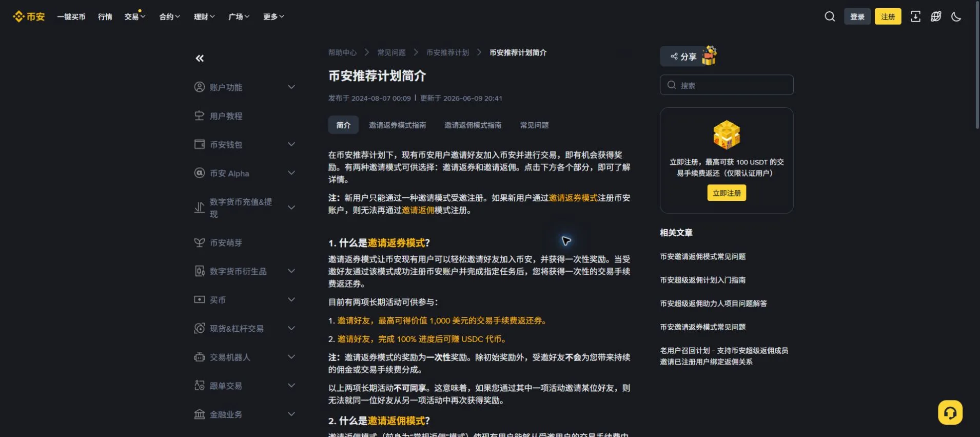Open related article 币安邀请返券模式常见问题

click(703, 327)
